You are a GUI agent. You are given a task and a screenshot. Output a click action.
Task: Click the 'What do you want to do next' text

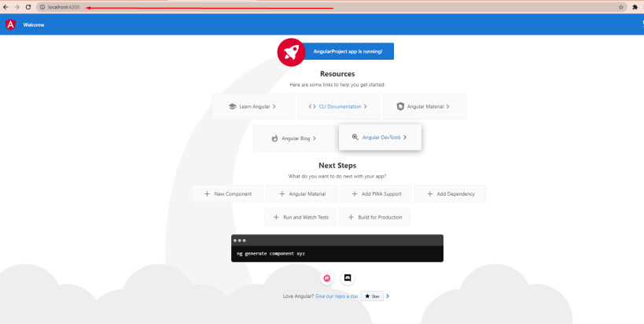(x=337, y=176)
